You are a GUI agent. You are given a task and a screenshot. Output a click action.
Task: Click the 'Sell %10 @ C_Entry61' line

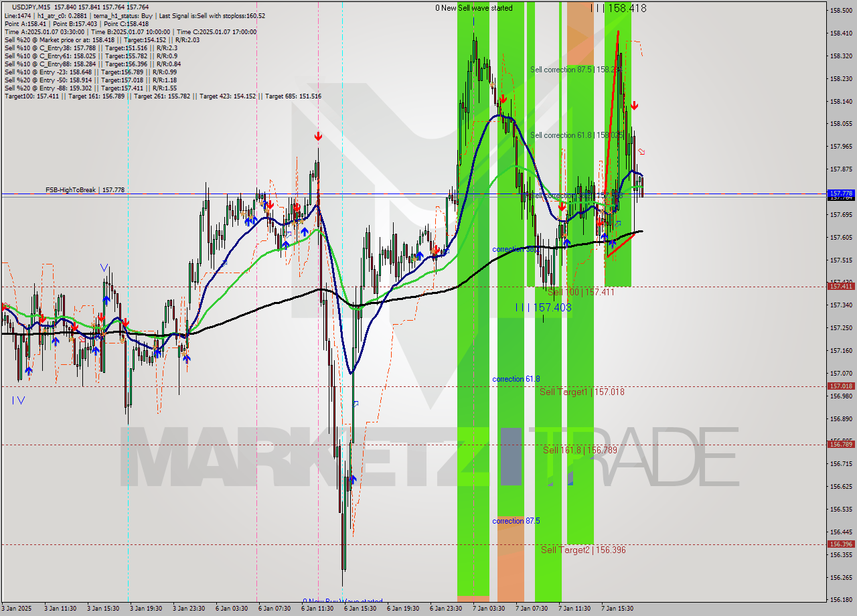[x=90, y=56]
